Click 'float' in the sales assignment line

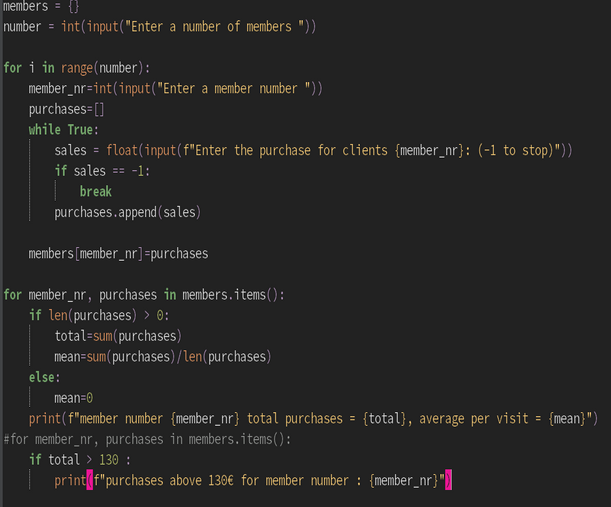(122, 150)
